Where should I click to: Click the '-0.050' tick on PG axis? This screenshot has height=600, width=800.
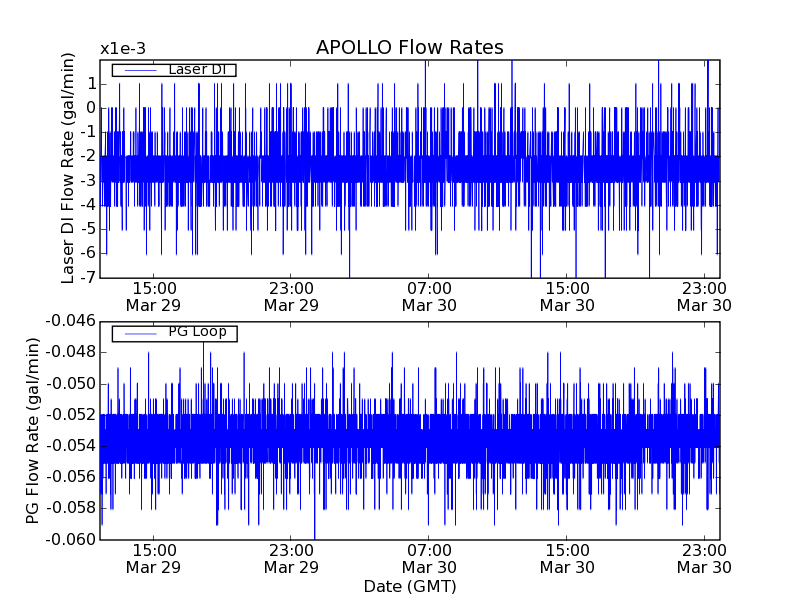tap(71, 384)
